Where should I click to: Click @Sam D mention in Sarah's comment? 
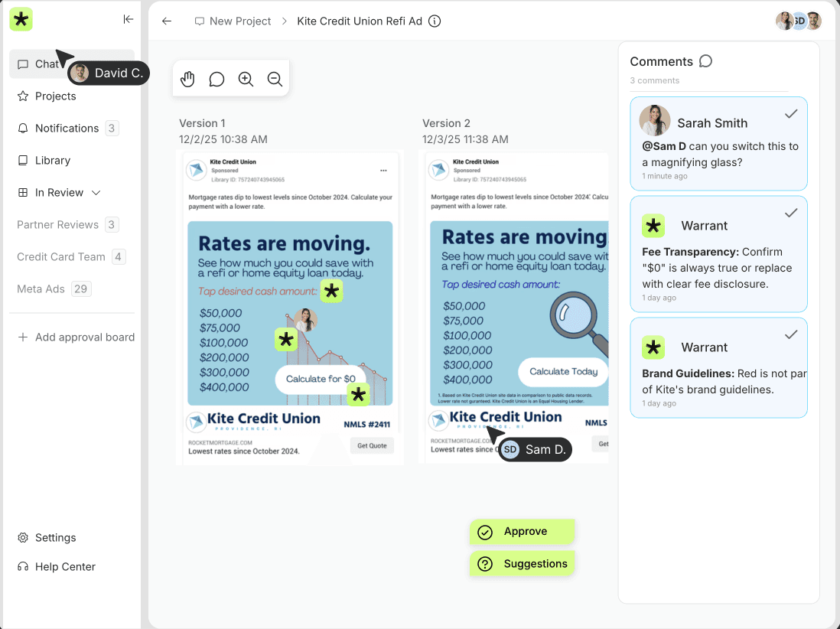664,146
